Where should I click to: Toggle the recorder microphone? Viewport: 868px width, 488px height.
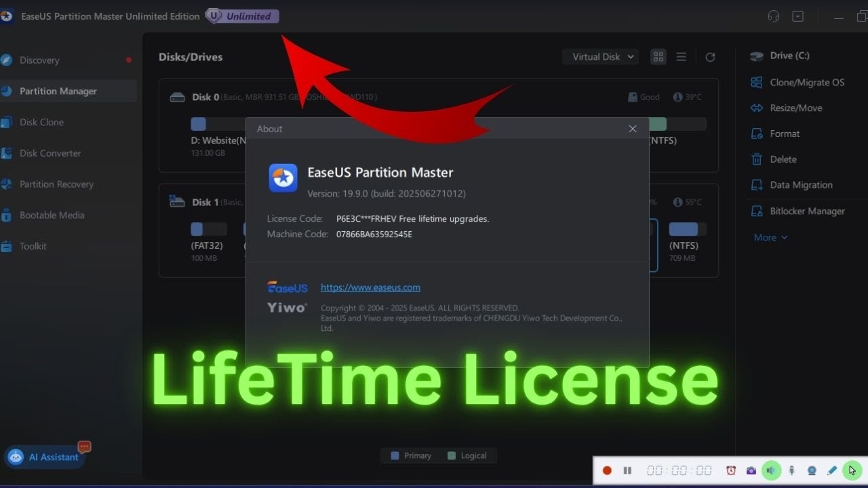[x=791, y=470]
